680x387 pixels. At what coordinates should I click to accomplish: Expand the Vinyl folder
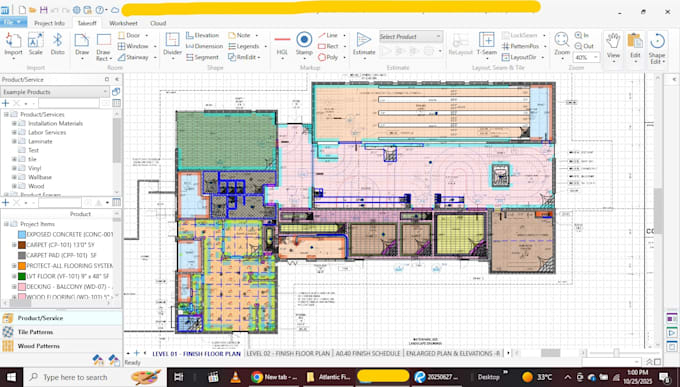[x=14, y=168]
